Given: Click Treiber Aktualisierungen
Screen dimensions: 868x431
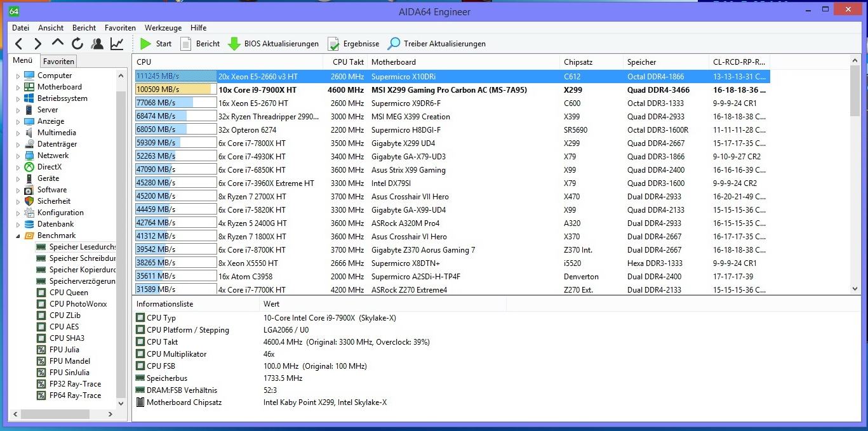Looking at the screenshot, I should (x=437, y=44).
